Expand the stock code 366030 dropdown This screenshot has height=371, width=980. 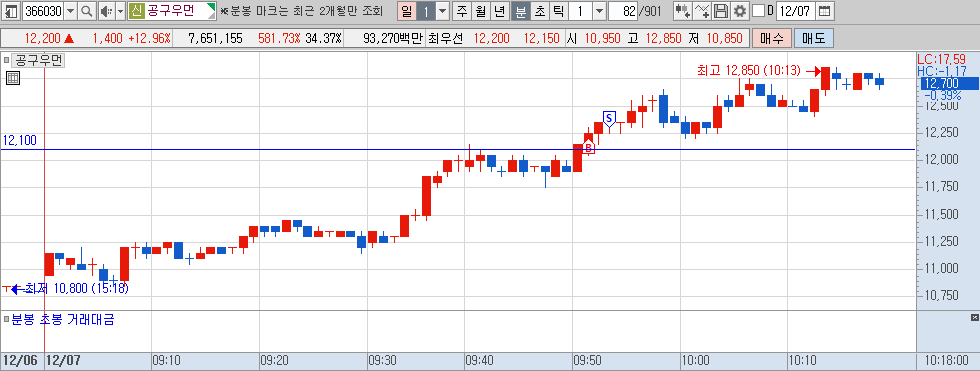[x=70, y=11]
